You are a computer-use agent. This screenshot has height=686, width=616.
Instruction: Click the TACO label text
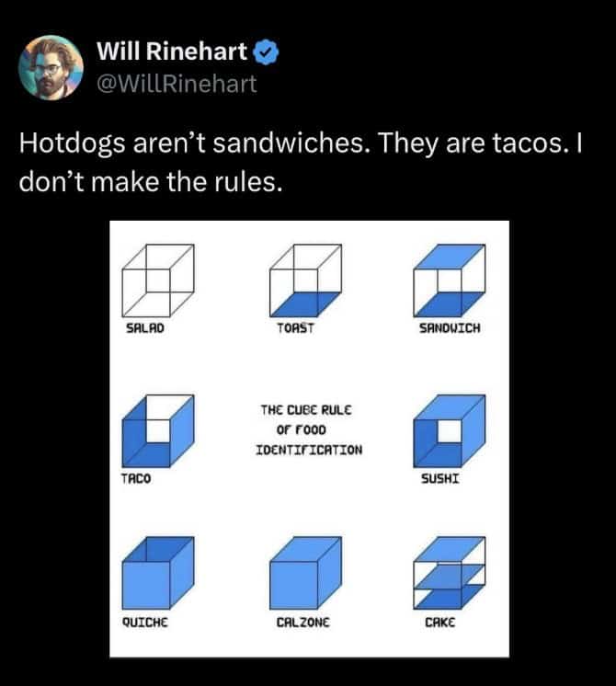click(x=134, y=479)
